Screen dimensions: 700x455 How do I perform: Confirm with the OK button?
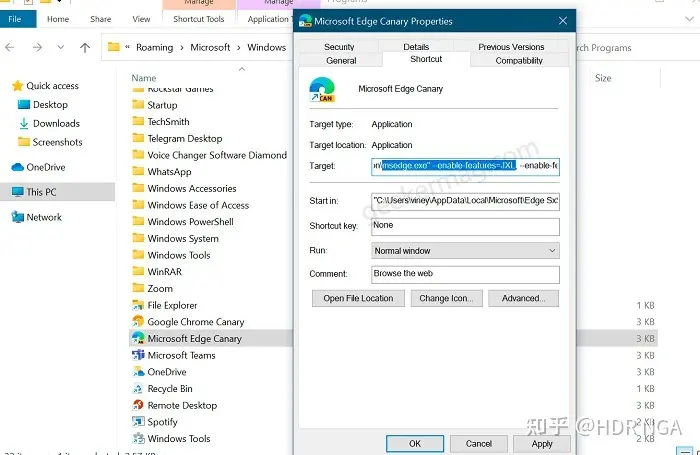click(415, 443)
